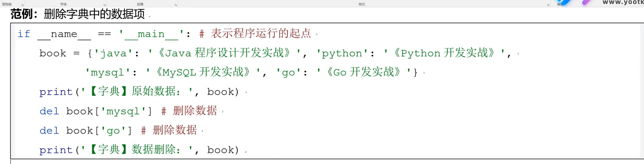Click the 'python' dictionary key

(342, 53)
